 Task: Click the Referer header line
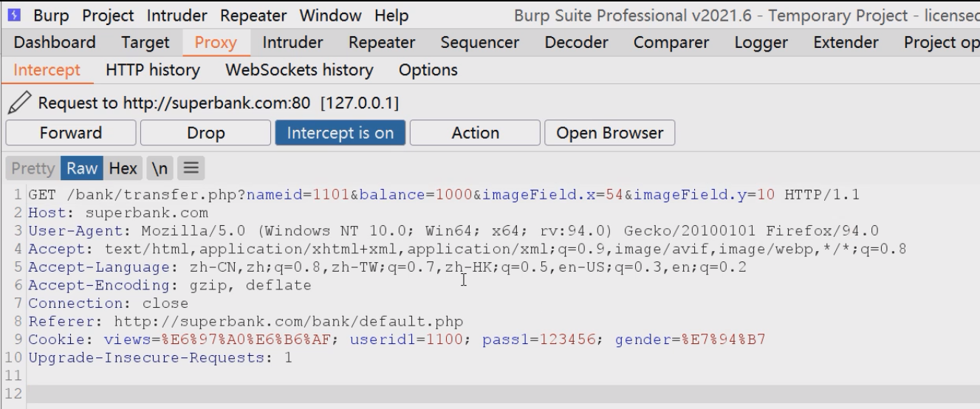pos(246,322)
